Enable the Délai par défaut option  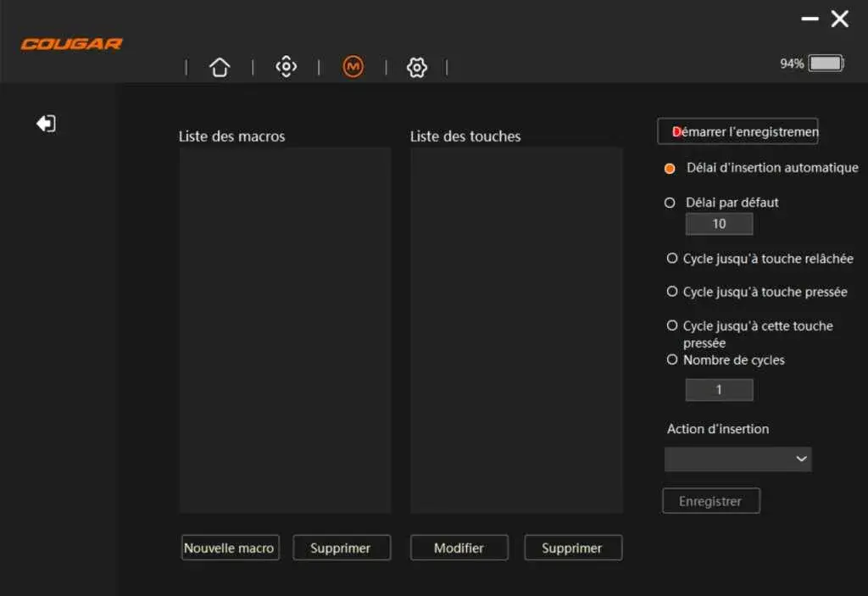coord(670,203)
